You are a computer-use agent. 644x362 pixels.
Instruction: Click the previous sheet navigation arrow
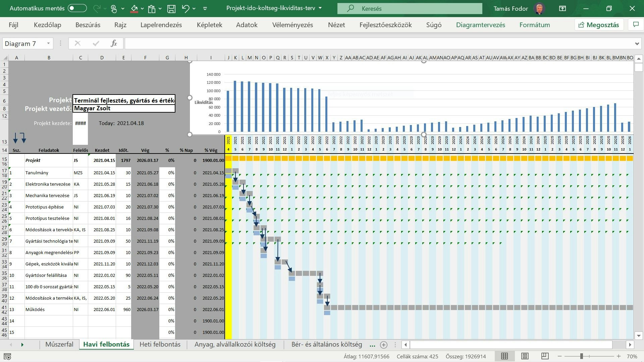(x=11, y=345)
